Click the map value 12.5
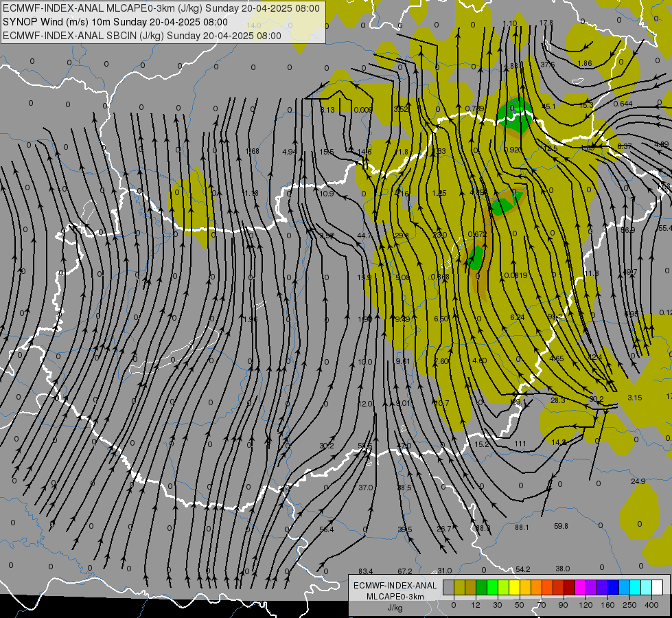The width and height of the screenshot is (672, 618). click(x=551, y=148)
